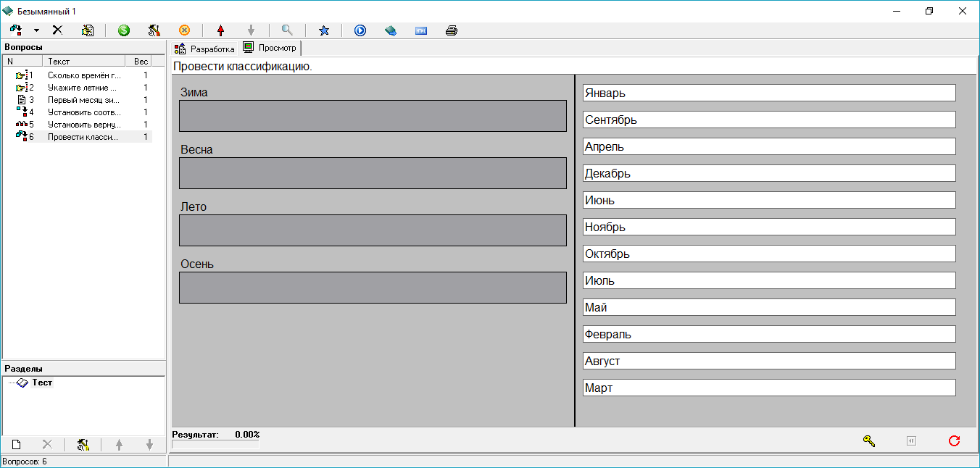Select the Август item
This screenshot has width=980, height=468.
[x=769, y=361]
